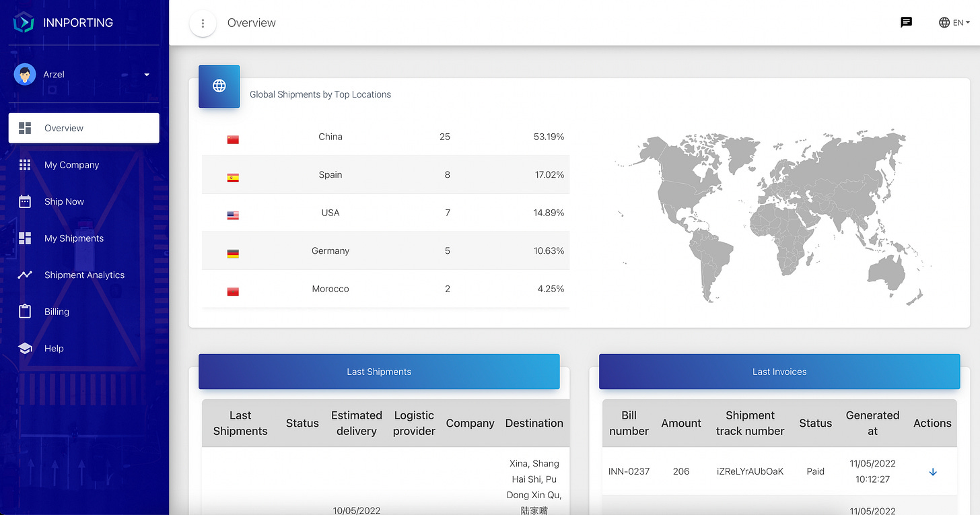
Task: Click the Overview page title
Action: click(x=252, y=23)
